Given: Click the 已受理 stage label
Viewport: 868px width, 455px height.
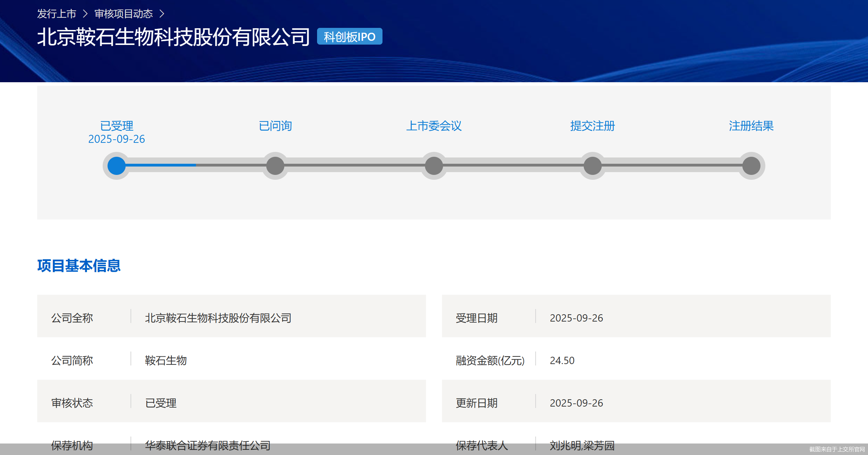Looking at the screenshot, I should (117, 126).
